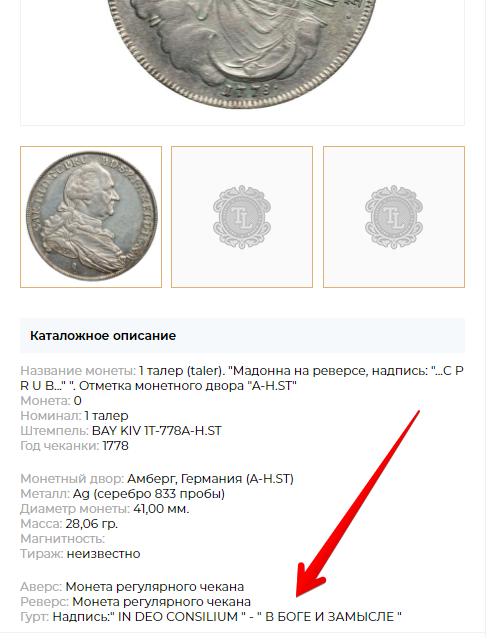The image size is (491, 638).
Task: Click the Год чеканки 1778 value
Action: [115, 446]
